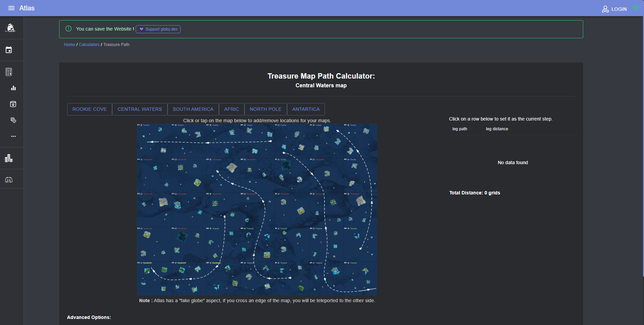Select the ANTARTICA map tab
The image size is (644, 325).
(x=306, y=109)
